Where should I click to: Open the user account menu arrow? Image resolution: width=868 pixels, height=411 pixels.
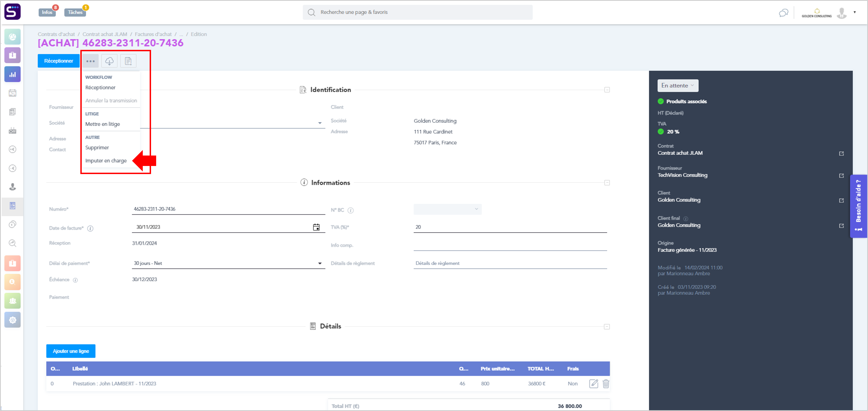(x=854, y=12)
